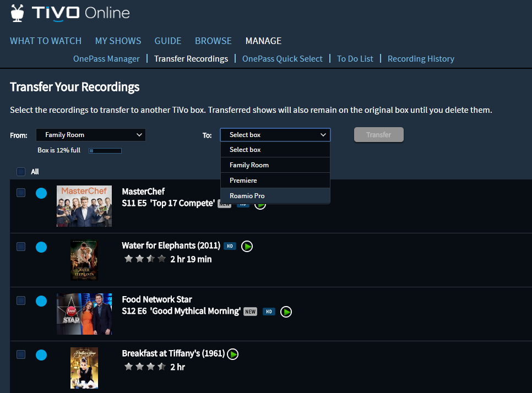
Task: Open the OnePass Manager link
Action: (x=106, y=59)
